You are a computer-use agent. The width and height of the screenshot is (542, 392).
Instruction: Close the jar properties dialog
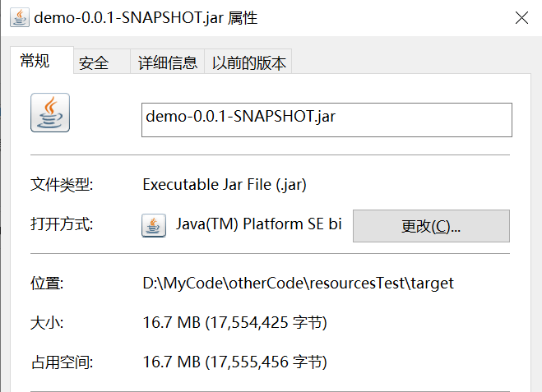[521, 18]
